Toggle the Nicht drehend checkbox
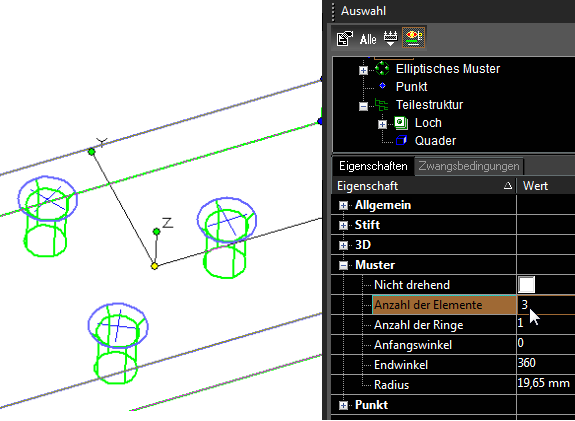The width and height of the screenshot is (575, 421). [x=526, y=285]
